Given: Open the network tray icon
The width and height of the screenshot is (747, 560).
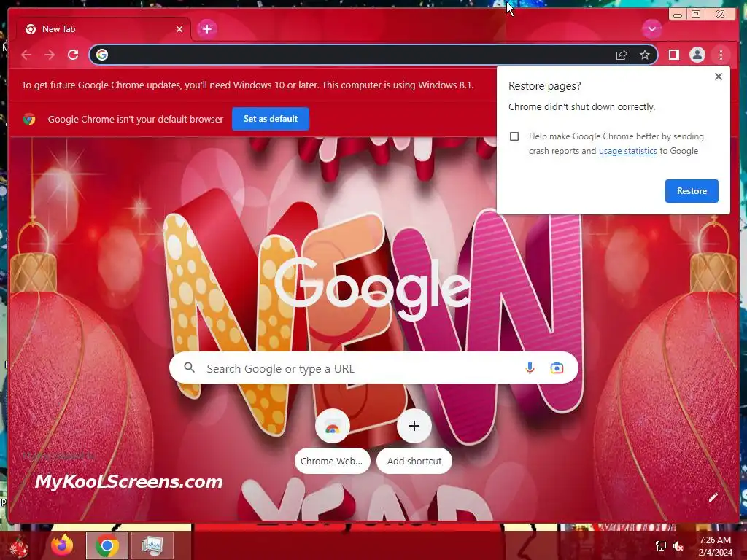Looking at the screenshot, I should (x=661, y=546).
